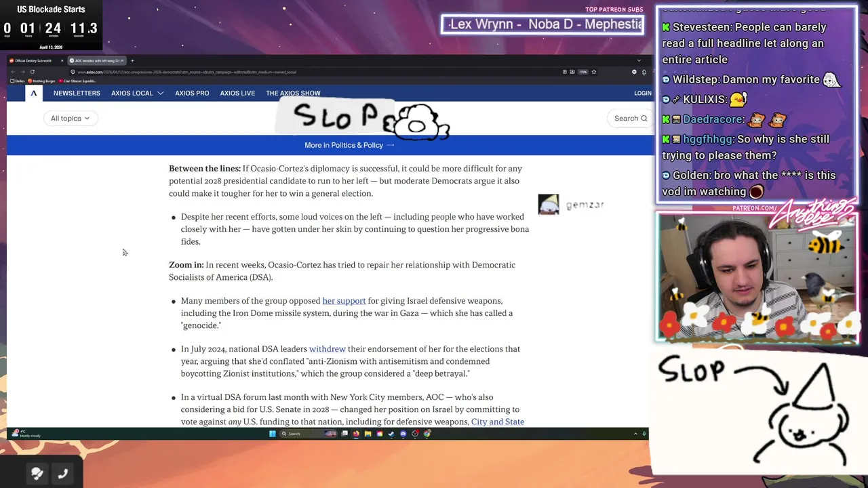Open the Axios Search button
The height and width of the screenshot is (488, 868).
point(630,119)
